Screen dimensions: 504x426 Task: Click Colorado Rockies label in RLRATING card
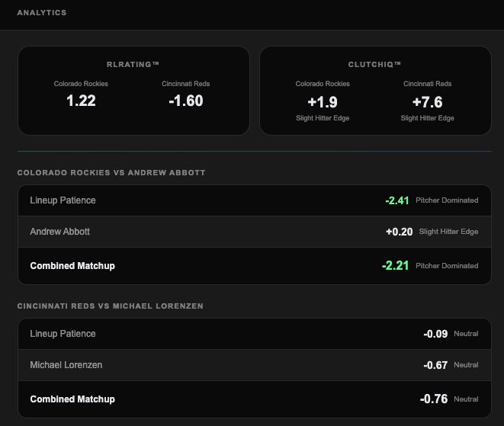(x=81, y=84)
